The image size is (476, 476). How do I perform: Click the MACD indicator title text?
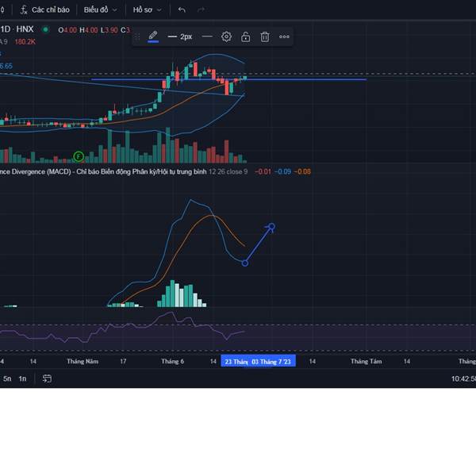coord(103,172)
